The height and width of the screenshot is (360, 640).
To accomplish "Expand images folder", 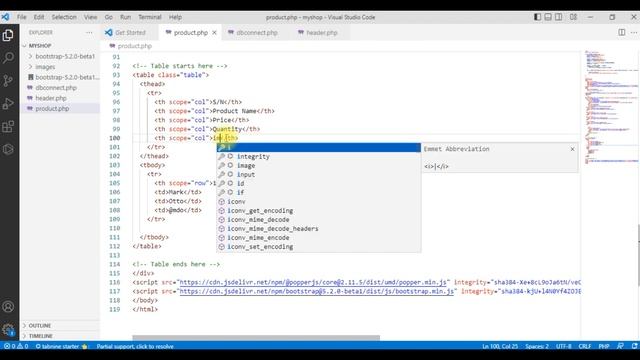I will 60,67.
